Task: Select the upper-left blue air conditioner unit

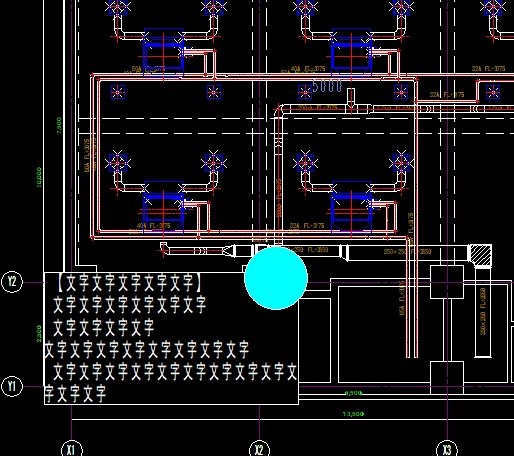Action: coord(163,53)
